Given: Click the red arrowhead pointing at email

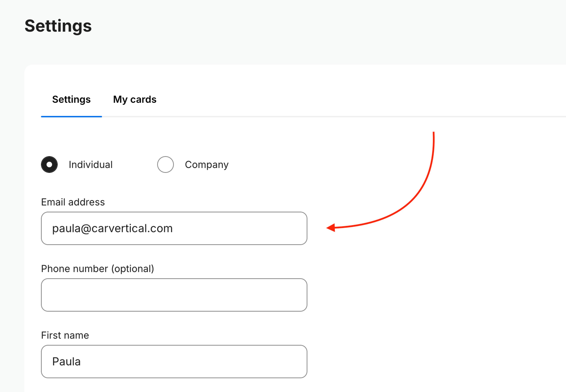Looking at the screenshot, I should (x=331, y=228).
